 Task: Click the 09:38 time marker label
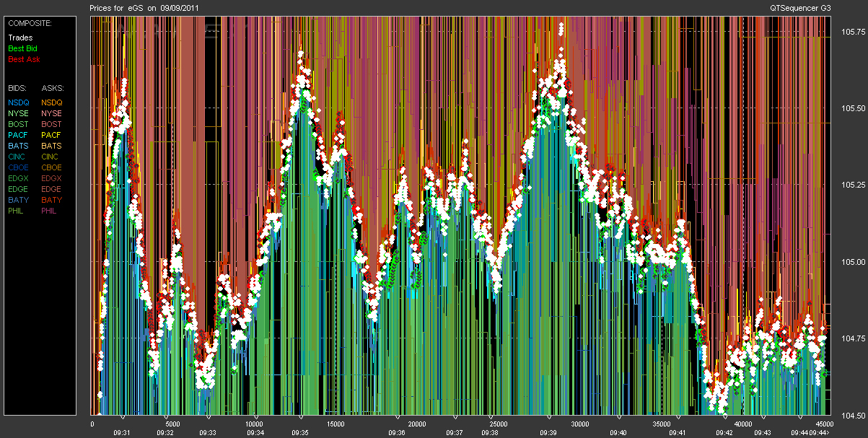[x=489, y=433]
